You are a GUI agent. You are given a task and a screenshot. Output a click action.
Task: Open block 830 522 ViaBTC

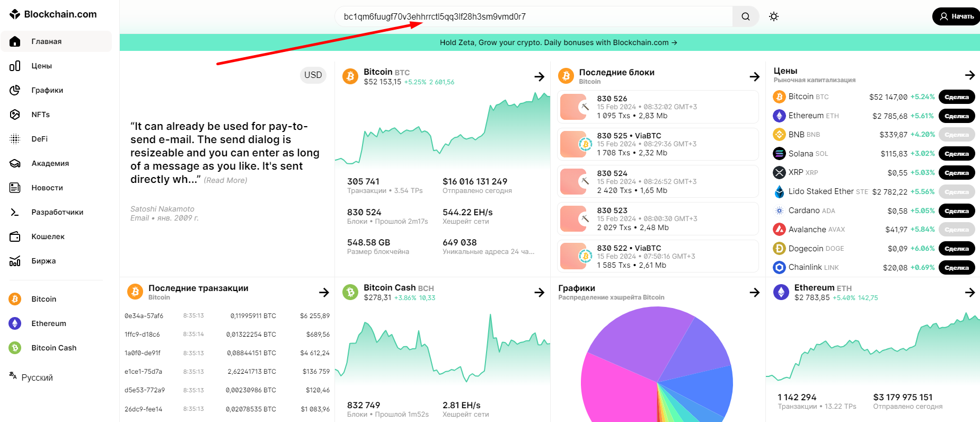tap(658, 257)
